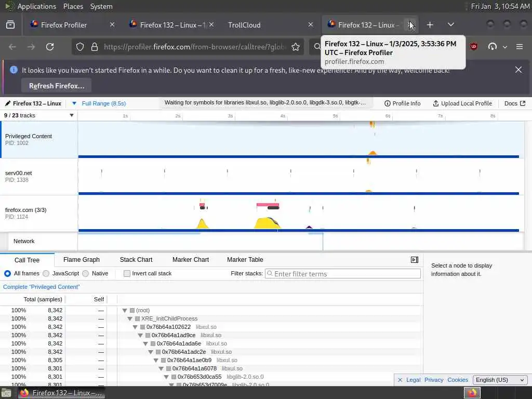
Task: Close the legal links footer bar
Action: [x=400, y=380]
